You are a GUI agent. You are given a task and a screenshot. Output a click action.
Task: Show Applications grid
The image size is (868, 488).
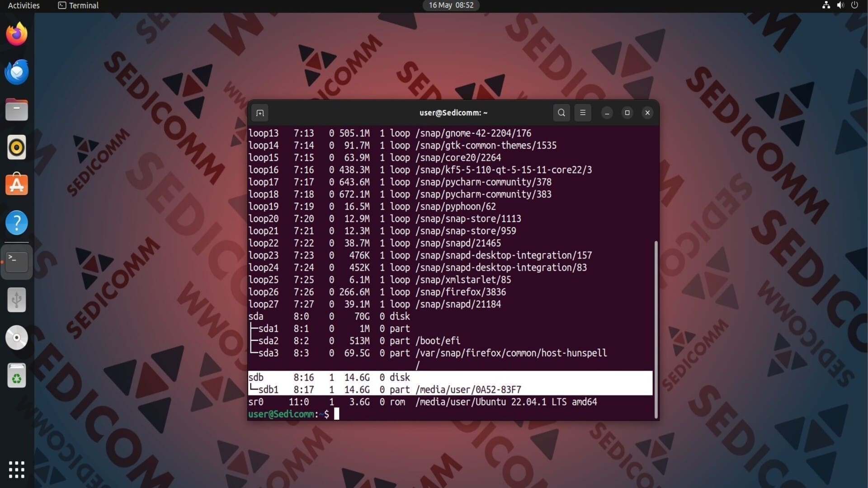pyautogui.click(x=17, y=469)
